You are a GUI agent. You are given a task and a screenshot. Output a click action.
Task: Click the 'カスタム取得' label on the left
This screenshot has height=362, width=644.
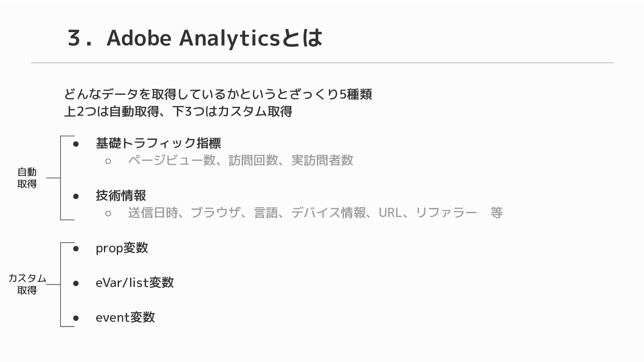tap(27, 284)
